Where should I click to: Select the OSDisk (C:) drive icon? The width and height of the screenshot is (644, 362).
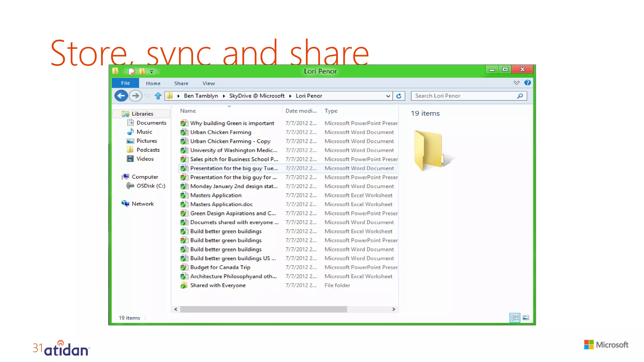[130, 186]
